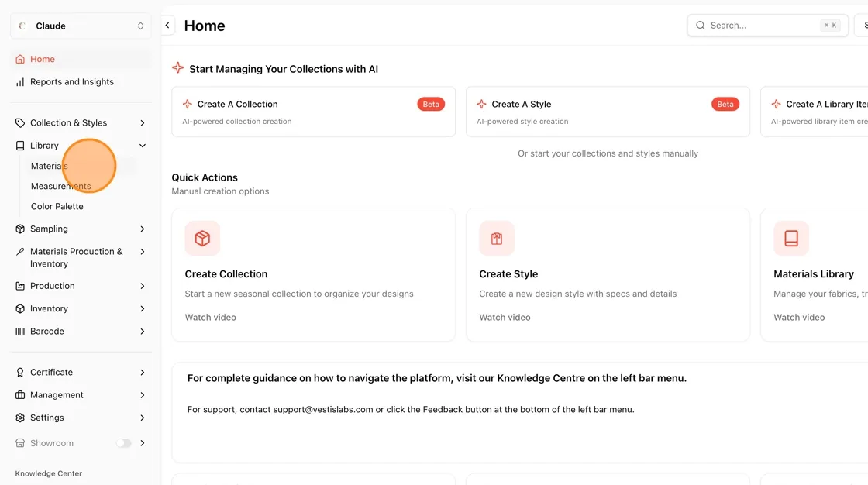Click 'Or start your collections and styles manually' text
Viewport: 868px width, 485px height.
point(608,153)
